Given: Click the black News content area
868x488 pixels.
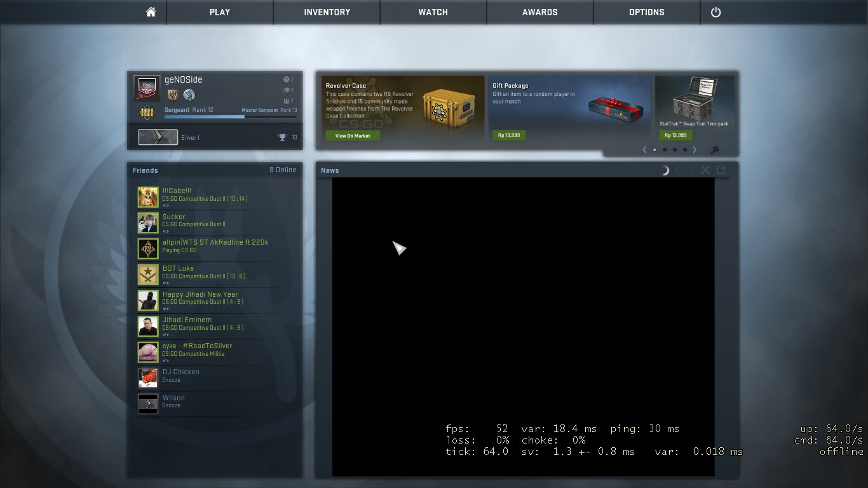Looking at the screenshot, I should coord(523,327).
